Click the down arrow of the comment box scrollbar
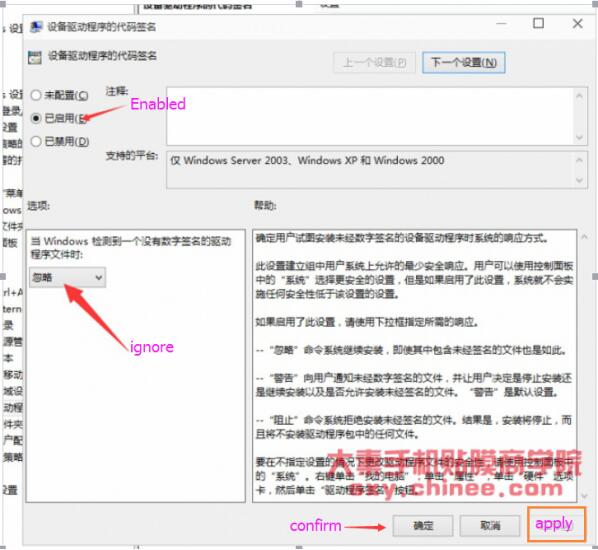 579,137
